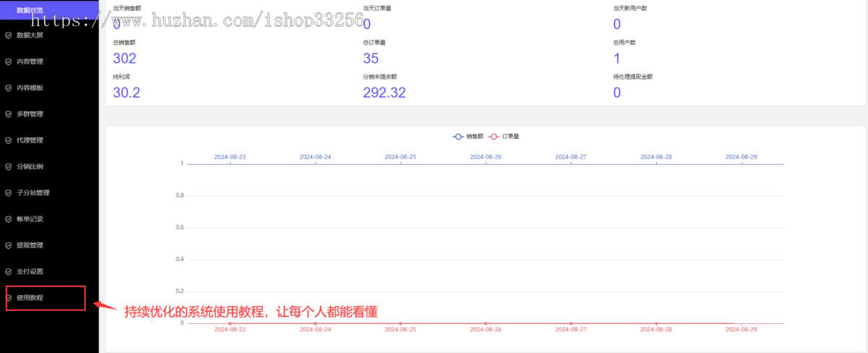Click the 总销售额 value 302

pos(124,59)
